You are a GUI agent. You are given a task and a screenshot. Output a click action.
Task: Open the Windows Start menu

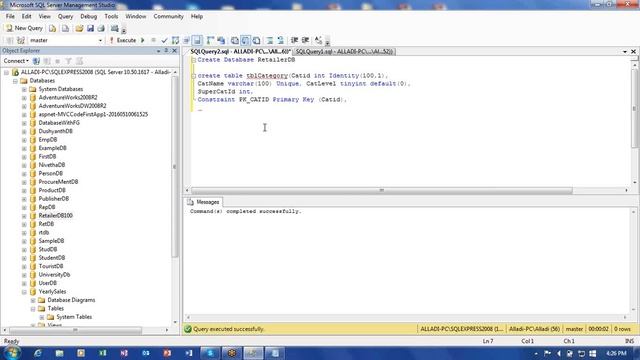point(11,353)
